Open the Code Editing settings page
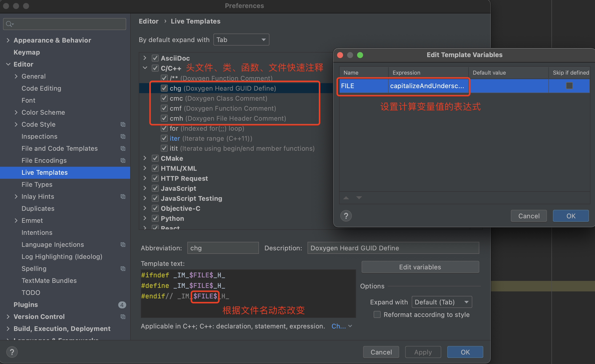595x364 pixels. coord(41,88)
